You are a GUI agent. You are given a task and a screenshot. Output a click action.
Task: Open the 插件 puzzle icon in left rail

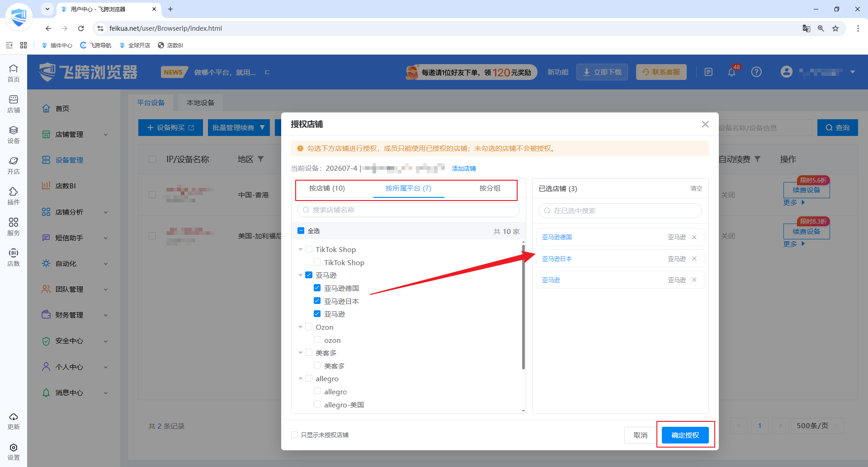[14, 196]
